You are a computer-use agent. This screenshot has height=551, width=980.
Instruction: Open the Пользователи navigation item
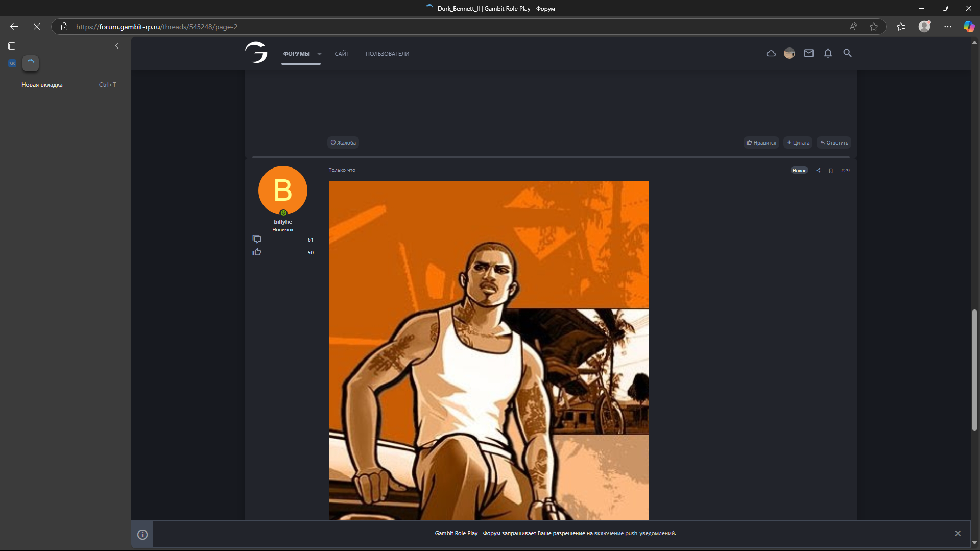(387, 54)
